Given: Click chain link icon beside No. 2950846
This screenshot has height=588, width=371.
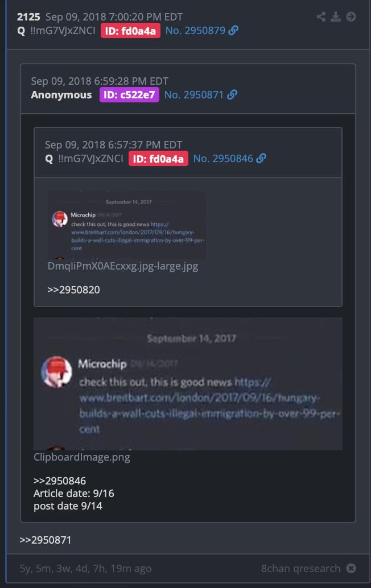Looking at the screenshot, I should (261, 158).
